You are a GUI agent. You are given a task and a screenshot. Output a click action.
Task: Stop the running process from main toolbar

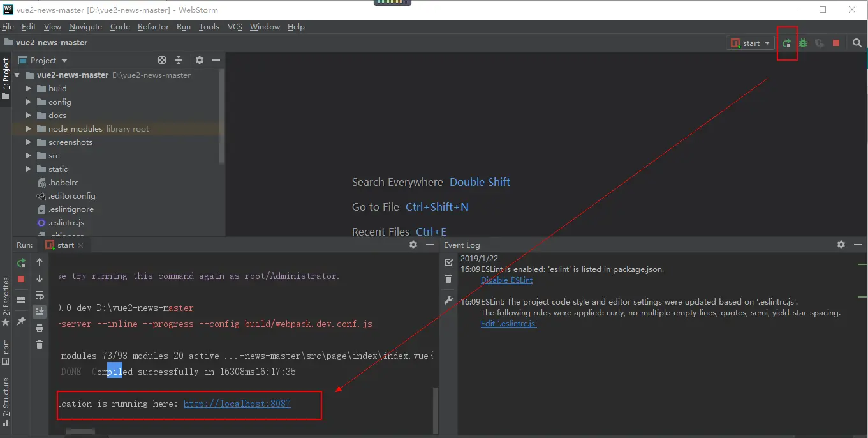click(x=836, y=43)
